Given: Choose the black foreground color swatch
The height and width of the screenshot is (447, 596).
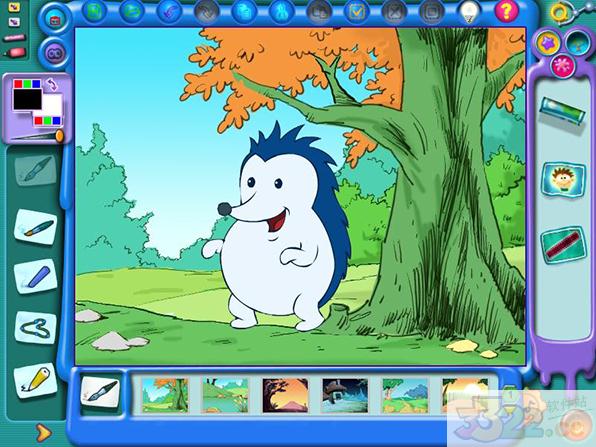Looking at the screenshot, I should [x=27, y=99].
